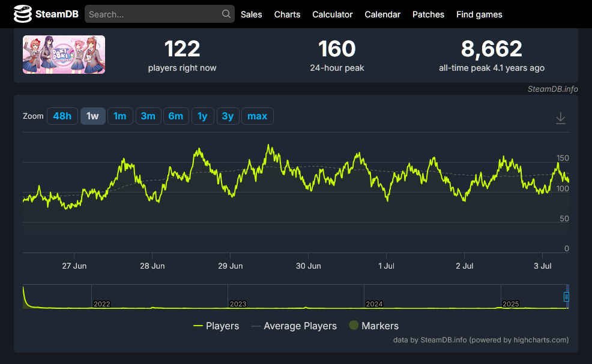Select 1y zoom range

tap(203, 116)
